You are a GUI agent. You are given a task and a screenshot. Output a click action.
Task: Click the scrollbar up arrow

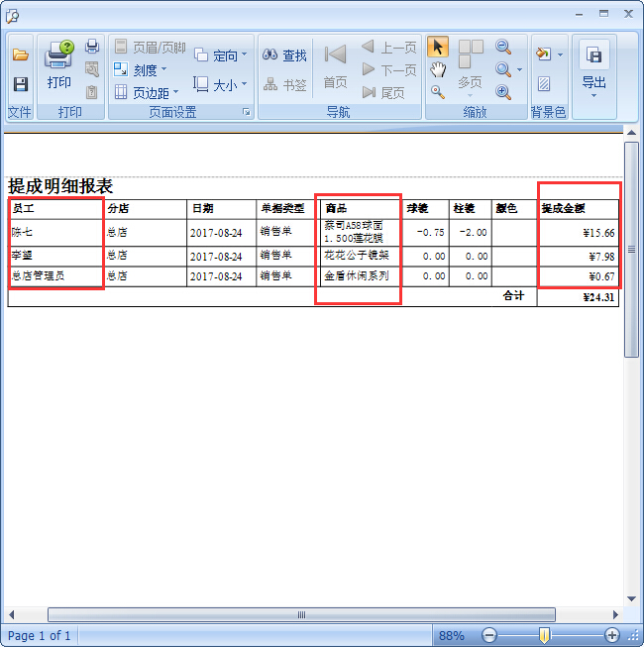click(x=631, y=133)
